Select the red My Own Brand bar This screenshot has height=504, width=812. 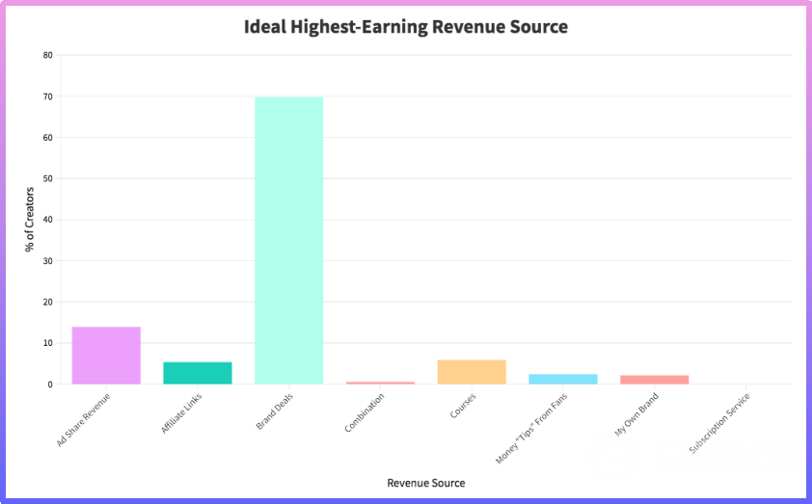tap(654, 379)
